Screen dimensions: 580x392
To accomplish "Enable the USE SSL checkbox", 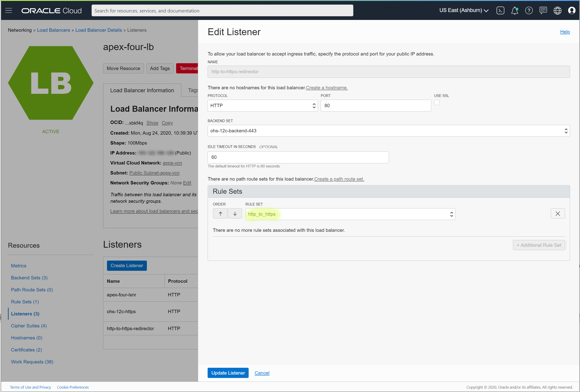I will point(437,102).
